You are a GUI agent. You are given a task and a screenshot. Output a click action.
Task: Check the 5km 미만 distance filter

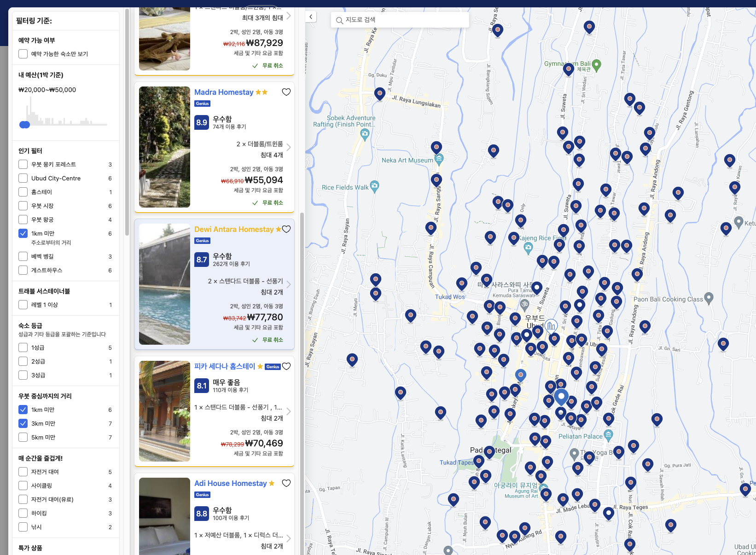pos(23,437)
